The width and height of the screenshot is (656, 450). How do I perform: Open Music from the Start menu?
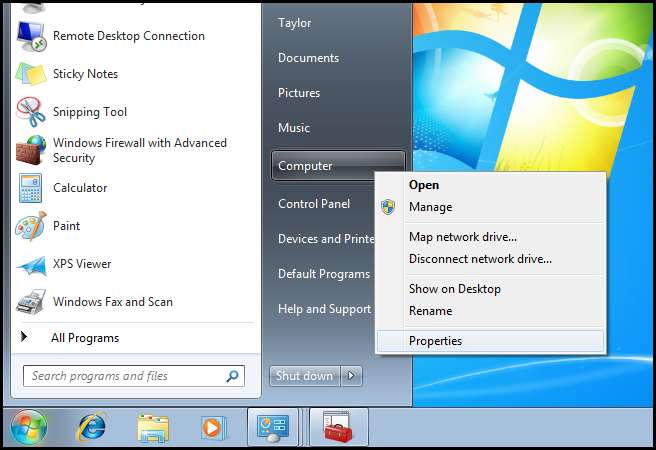(x=294, y=128)
